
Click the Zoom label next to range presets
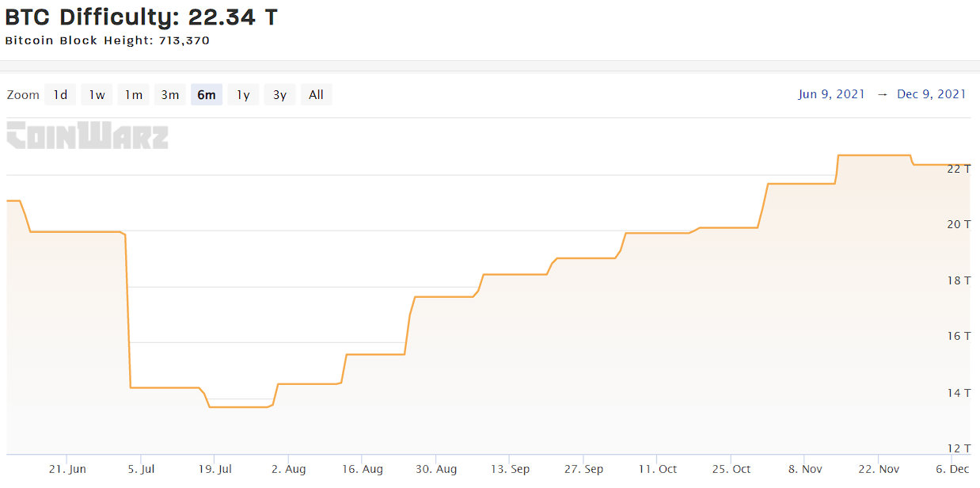pos(23,94)
